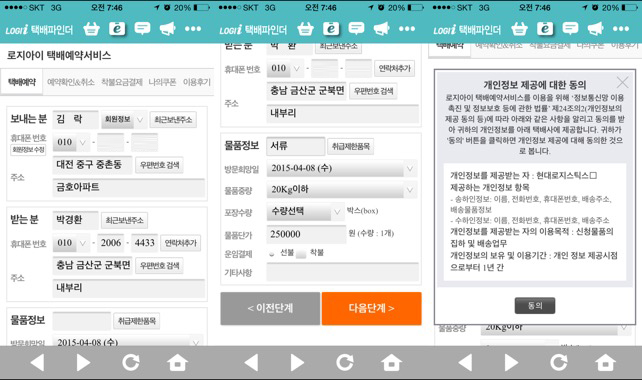Open three-dots menu on the screen with 다음단계 button

407,29
